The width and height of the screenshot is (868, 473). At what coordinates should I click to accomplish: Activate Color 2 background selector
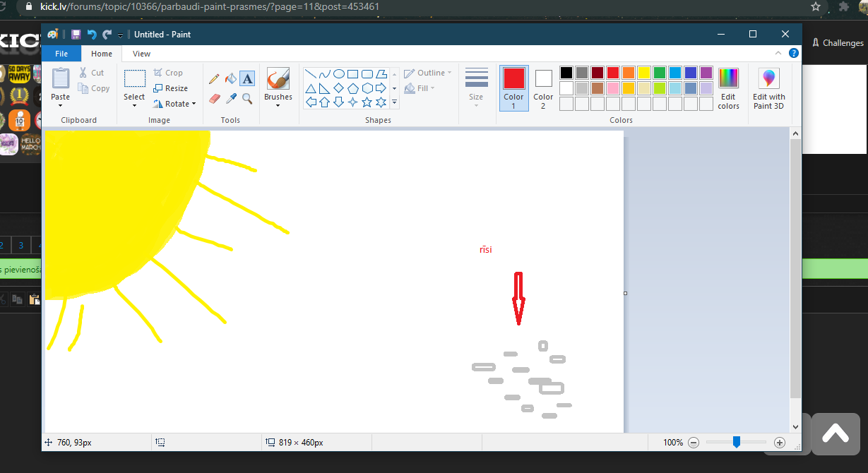543,88
